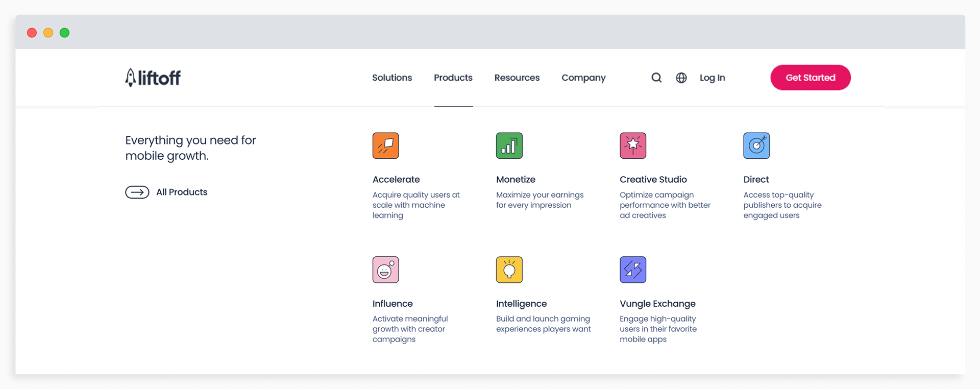Click 'Optimize campaign performance' description
Image resolution: width=980 pixels, height=389 pixels.
pyautogui.click(x=665, y=205)
